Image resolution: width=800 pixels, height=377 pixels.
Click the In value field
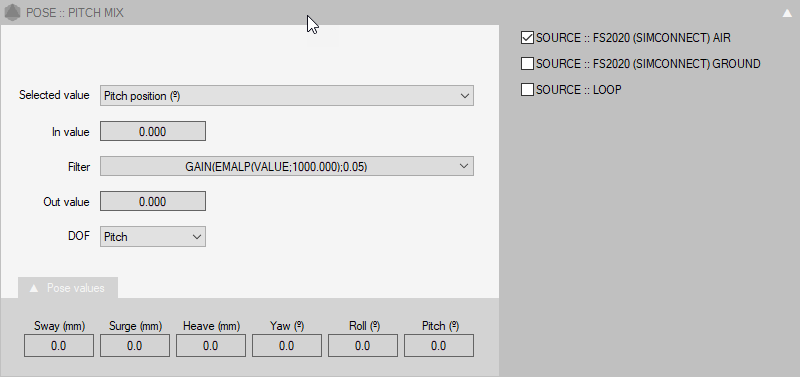[153, 132]
